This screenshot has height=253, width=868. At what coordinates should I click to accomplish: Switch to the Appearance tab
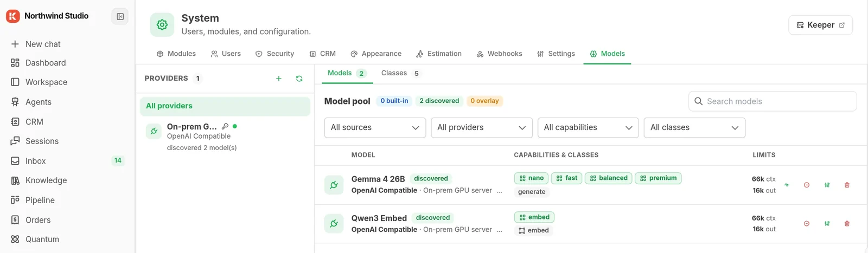pyautogui.click(x=376, y=54)
